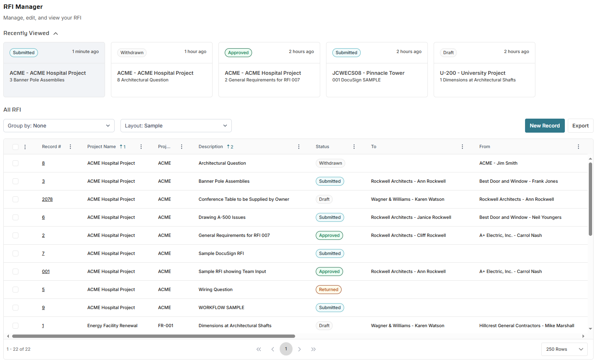Collapse the Recently Viewed section
The image size is (598, 364).
click(x=56, y=34)
